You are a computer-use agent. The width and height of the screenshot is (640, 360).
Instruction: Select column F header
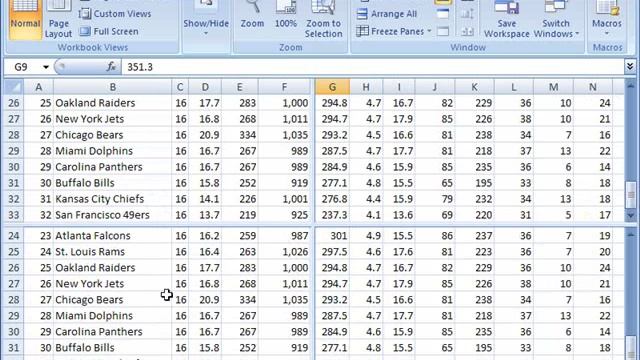[284, 87]
